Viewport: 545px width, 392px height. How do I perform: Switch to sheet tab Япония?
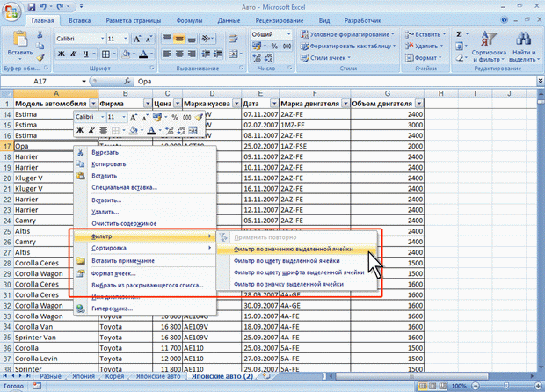tap(84, 376)
